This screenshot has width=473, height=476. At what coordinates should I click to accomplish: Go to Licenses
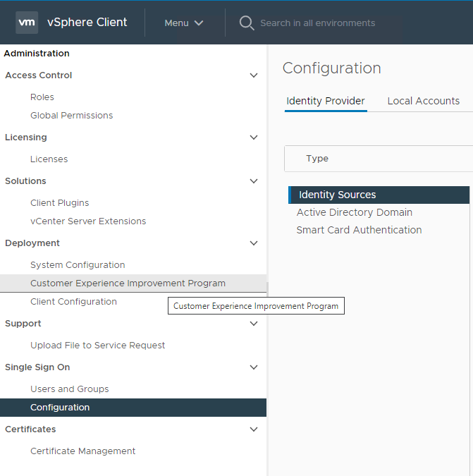point(49,159)
